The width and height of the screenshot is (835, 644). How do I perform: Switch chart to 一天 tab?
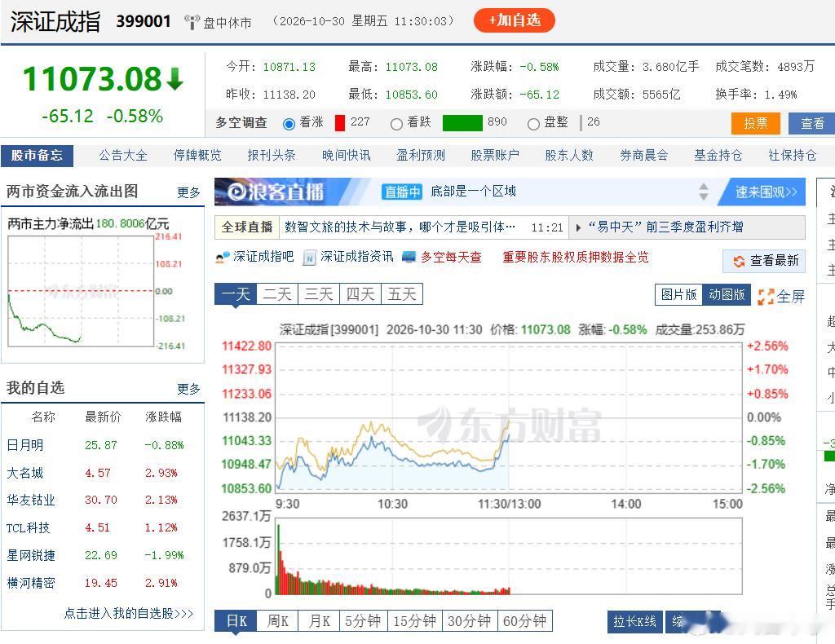(x=236, y=293)
